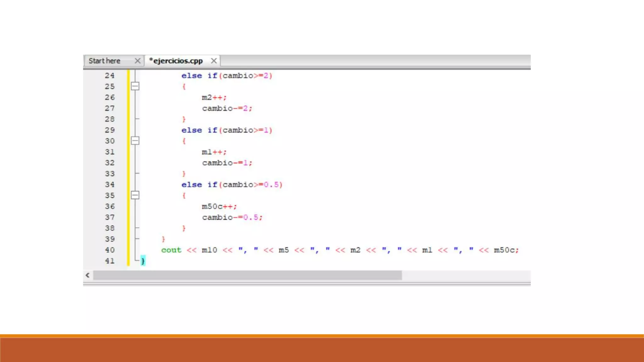This screenshot has width=644, height=362.
Task: Click on else if(cambio>=2) line
Action: (226, 75)
